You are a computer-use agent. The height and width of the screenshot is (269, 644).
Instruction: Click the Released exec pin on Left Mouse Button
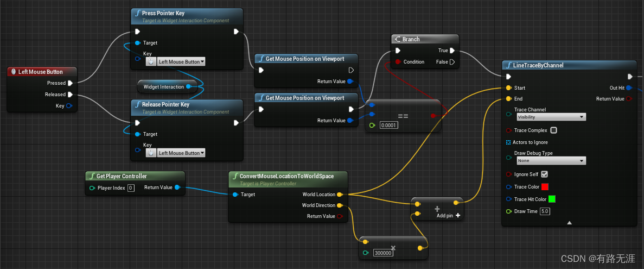(70, 95)
